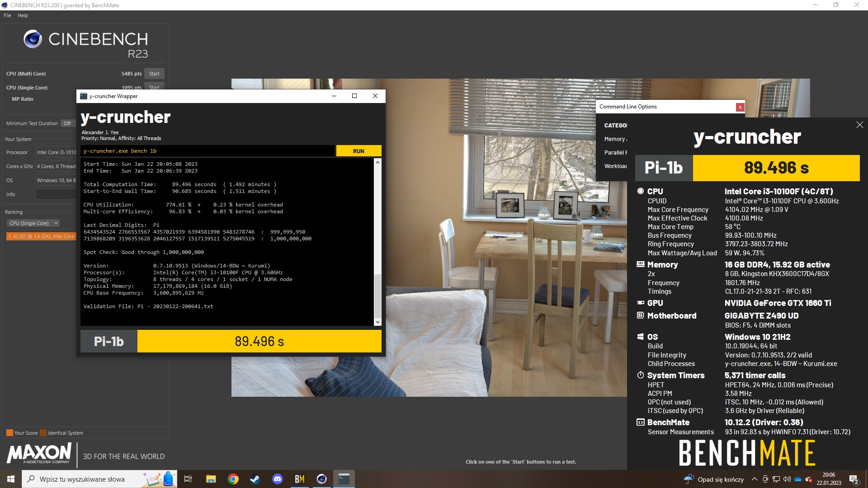The height and width of the screenshot is (488, 868).
Task: Close the y-cruncher Wrapper window
Action: point(375,96)
